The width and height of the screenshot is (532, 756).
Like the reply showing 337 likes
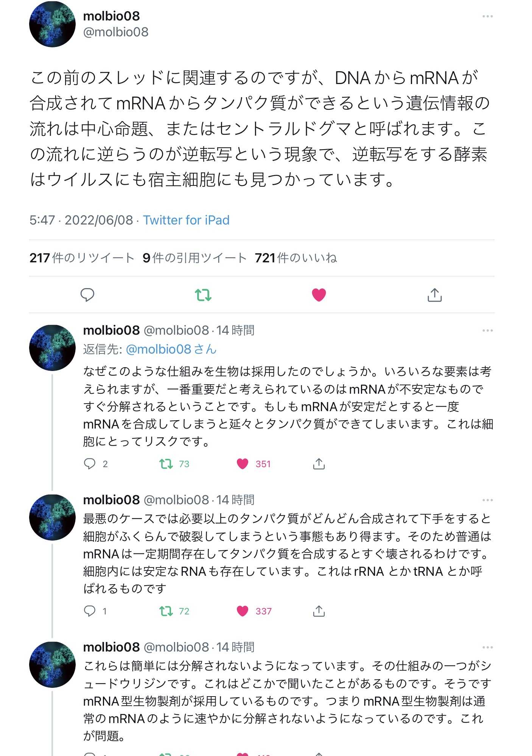[x=243, y=611]
